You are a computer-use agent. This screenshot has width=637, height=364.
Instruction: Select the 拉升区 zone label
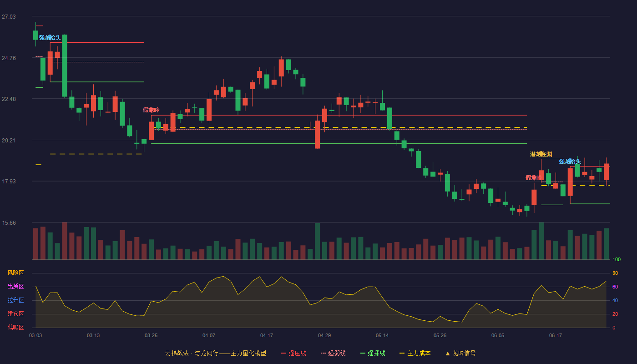(x=15, y=300)
